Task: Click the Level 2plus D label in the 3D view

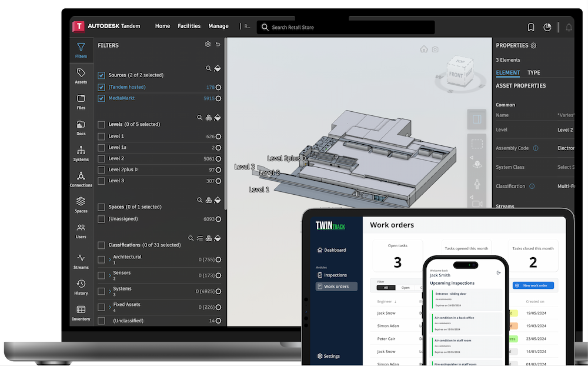Action: tap(286, 158)
